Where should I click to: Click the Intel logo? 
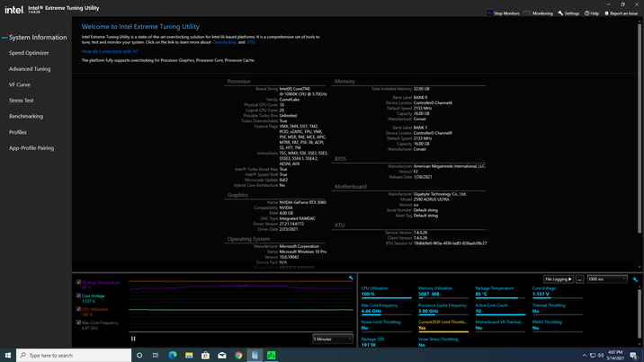[13, 9]
